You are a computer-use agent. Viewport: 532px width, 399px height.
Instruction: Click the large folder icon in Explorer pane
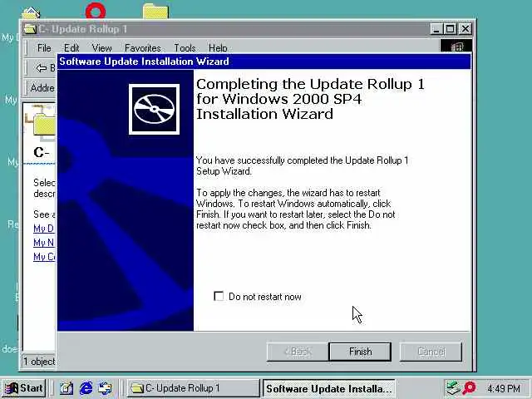[44, 124]
